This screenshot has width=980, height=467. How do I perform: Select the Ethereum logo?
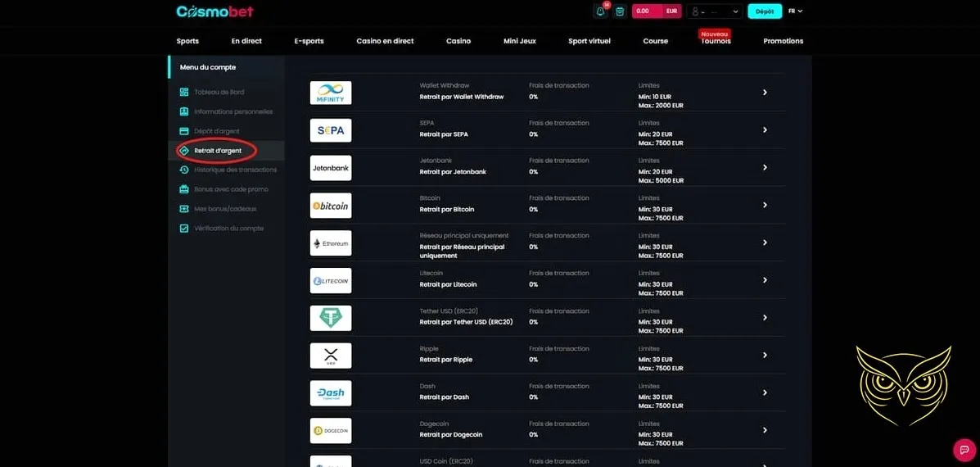[x=331, y=243]
